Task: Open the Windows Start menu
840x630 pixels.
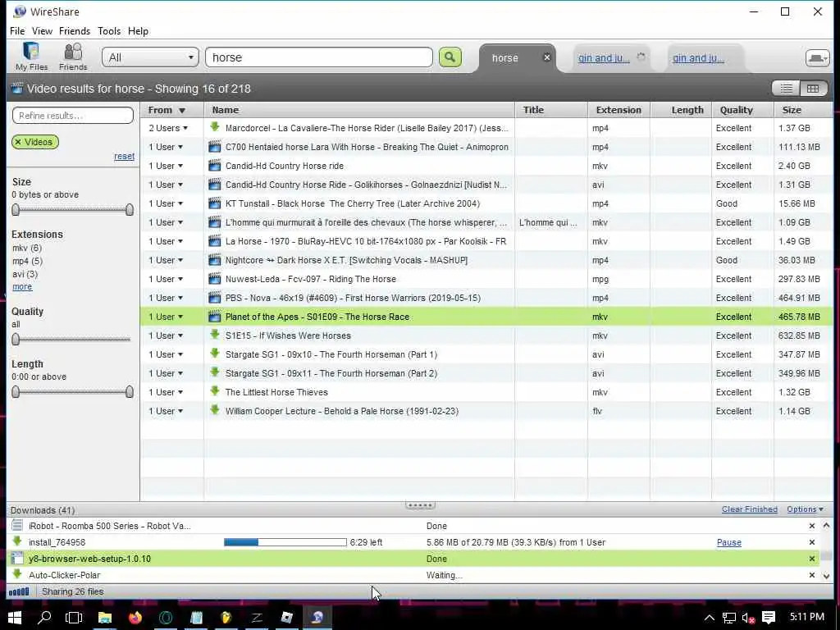Action: click(x=15, y=617)
